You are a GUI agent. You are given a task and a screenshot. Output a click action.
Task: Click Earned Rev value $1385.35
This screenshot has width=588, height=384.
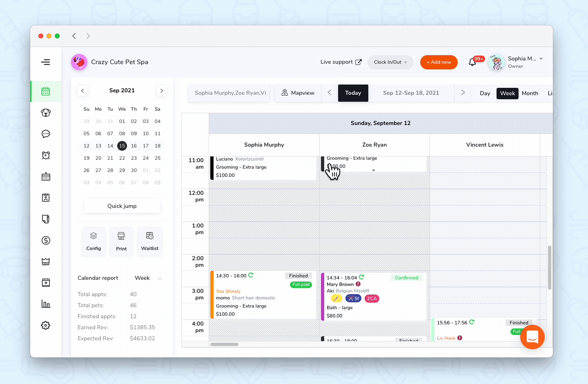(143, 327)
